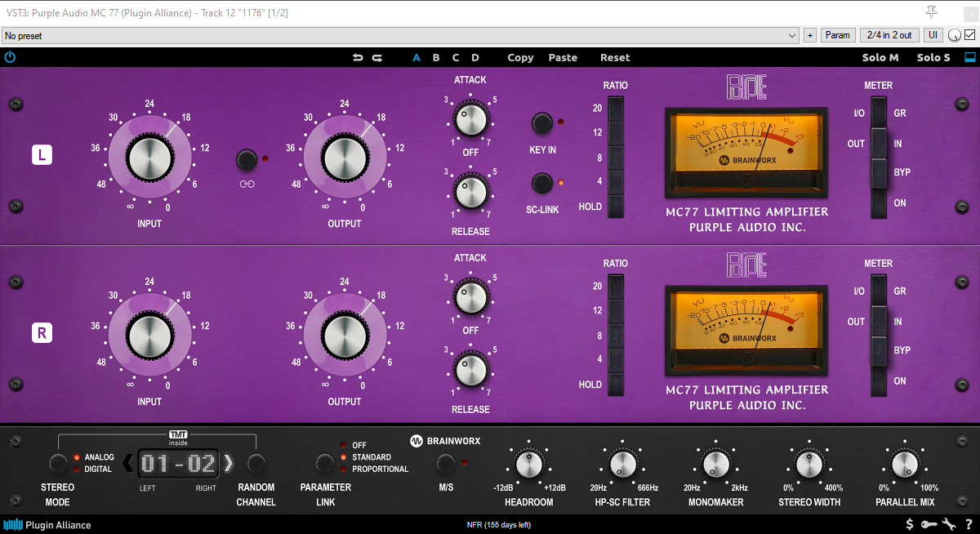Toggle the SC-LINK button
The width and height of the screenshot is (980, 534).
pyautogui.click(x=541, y=182)
